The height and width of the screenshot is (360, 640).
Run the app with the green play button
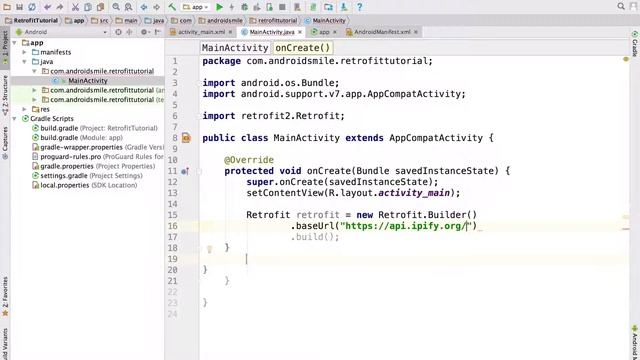(219, 7)
